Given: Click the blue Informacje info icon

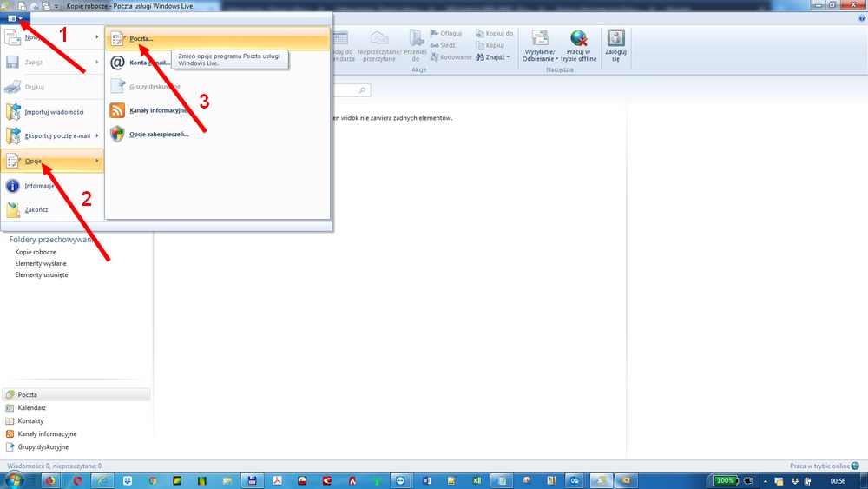Looking at the screenshot, I should (x=12, y=186).
